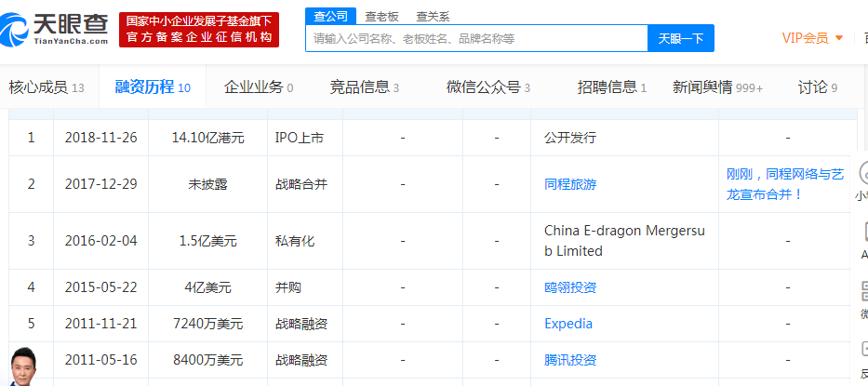Viewport: 868px width, 386px height.
Task: Click the company name search input box
Action: 476,38
